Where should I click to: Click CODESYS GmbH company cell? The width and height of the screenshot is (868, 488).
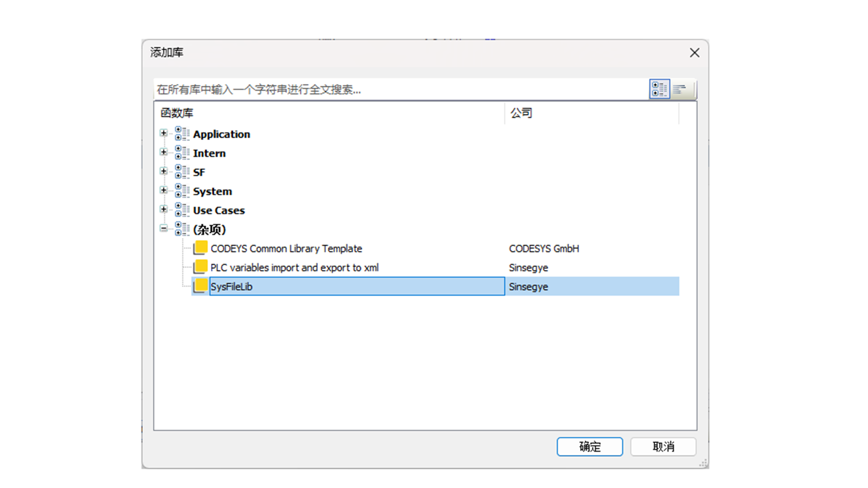[x=544, y=249]
